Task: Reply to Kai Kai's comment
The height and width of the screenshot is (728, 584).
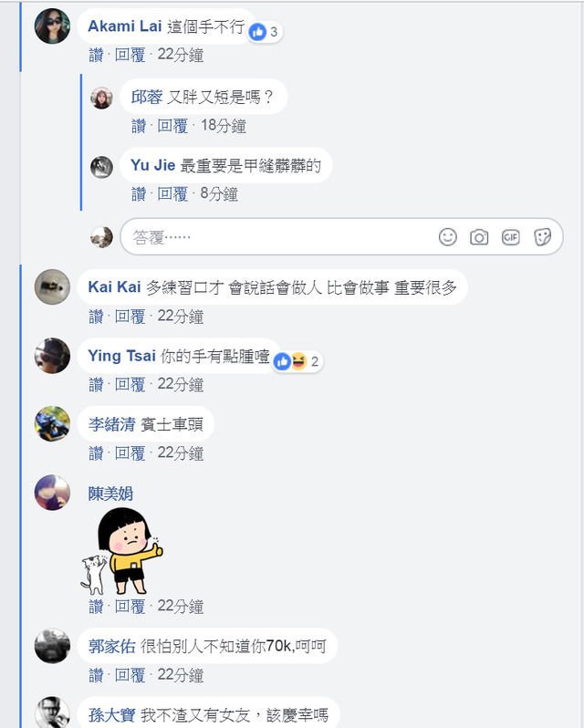Action: click(x=130, y=317)
